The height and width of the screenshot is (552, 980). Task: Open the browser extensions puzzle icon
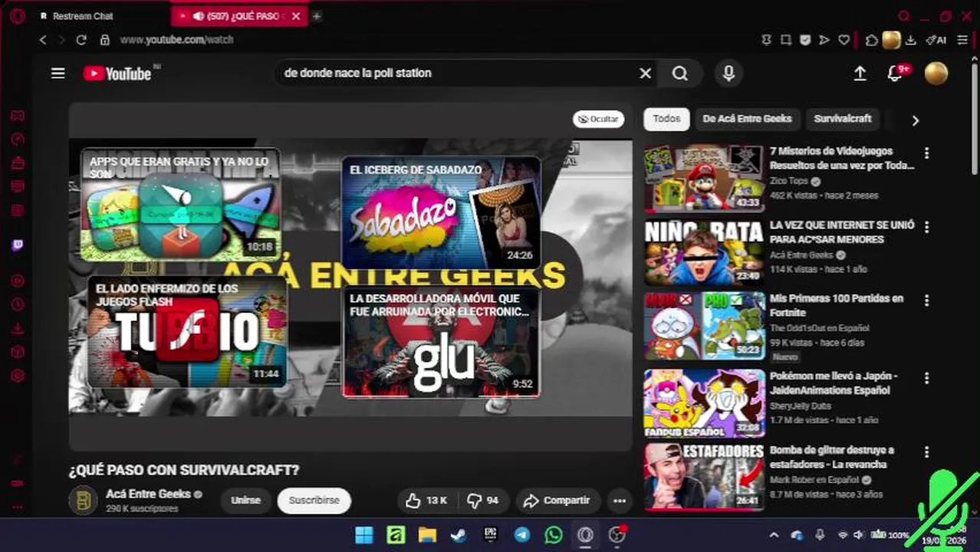872,40
